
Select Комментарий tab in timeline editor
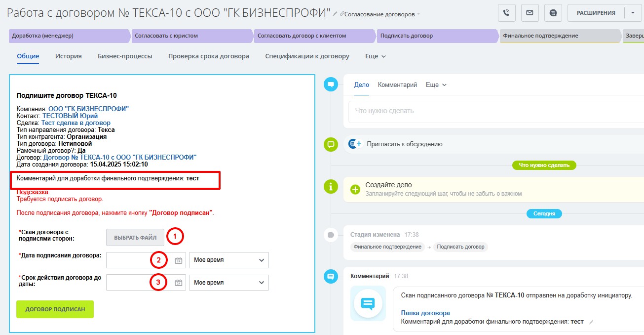point(397,85)
